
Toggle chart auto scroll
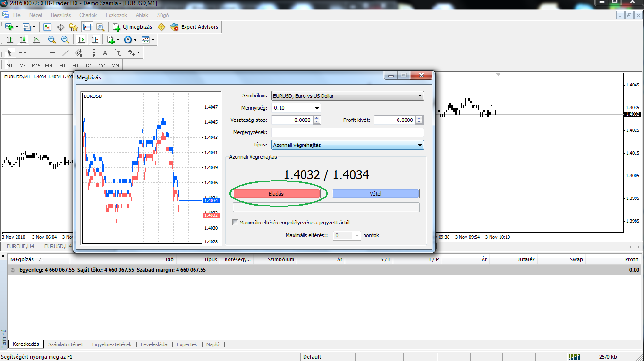click(x=82, y=40)
